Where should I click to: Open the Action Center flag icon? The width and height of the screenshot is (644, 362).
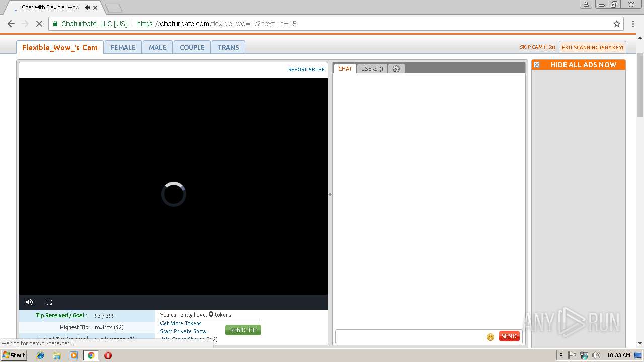click(572, 355)
